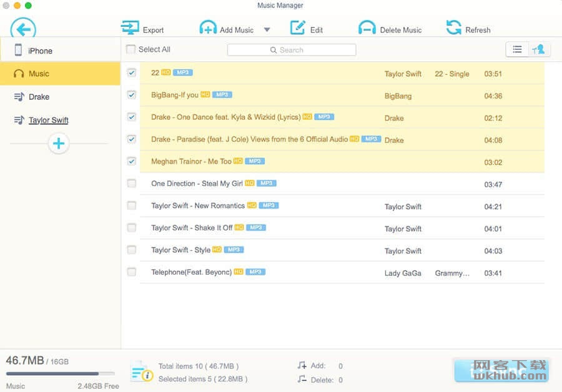Click the Music headphones sidebar icon

point(19,74)
